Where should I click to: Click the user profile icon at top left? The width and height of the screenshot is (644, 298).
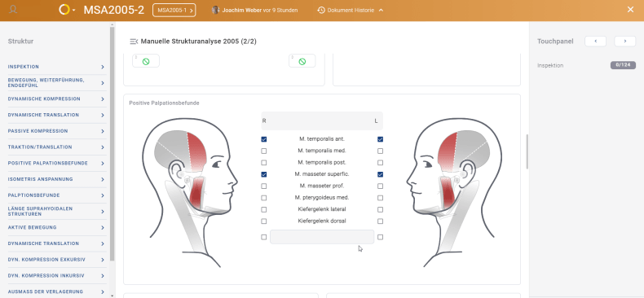click(13, 9)
